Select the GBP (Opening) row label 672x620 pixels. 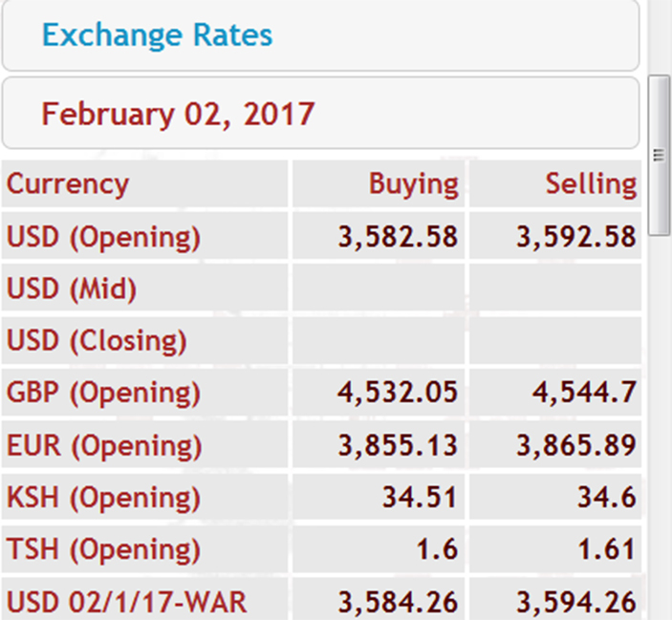103,393
